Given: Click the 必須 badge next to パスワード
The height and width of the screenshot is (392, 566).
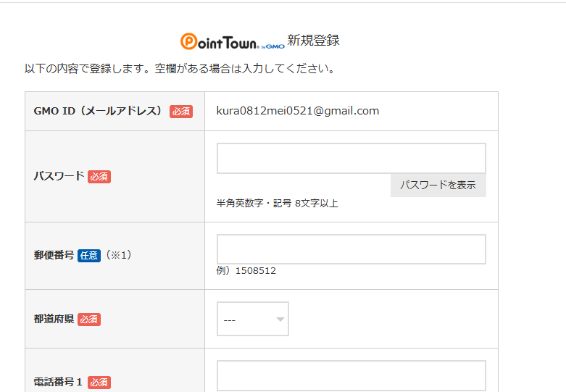Looking at the screenshot, I should point(99,177).
